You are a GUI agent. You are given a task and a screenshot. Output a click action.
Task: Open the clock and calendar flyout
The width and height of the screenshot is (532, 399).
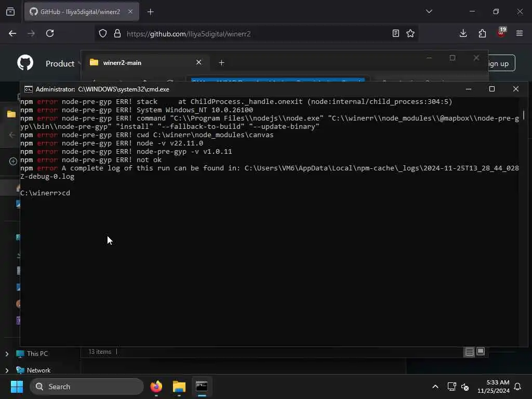point(494,387)
